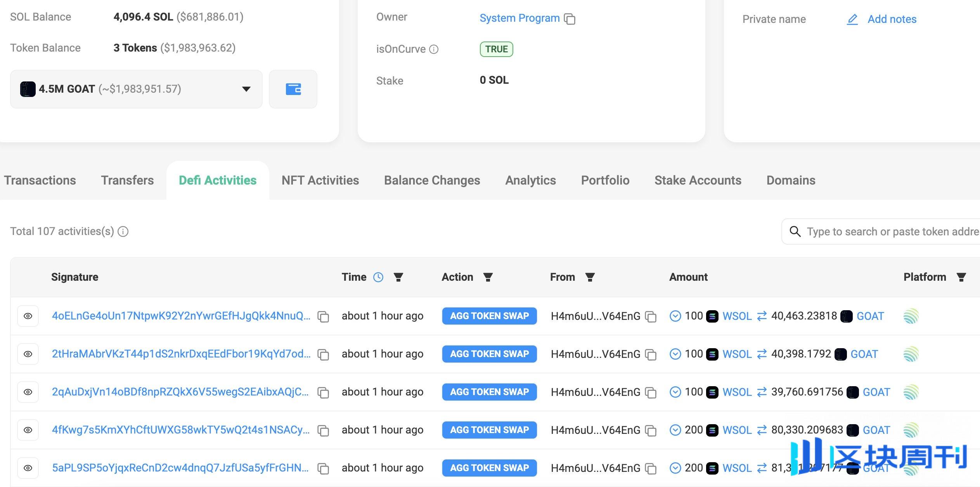Click the platform logo in the 40,463.23818 GOAT row

point(911,316)
